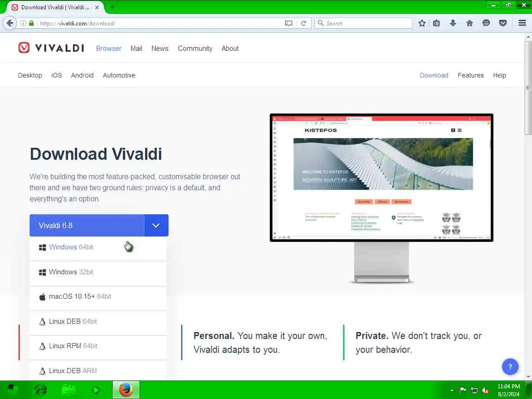Open Community in top navigation
The width and height of the screenshot is (532, 399).
pyautogui.click(x=195, y=48)
